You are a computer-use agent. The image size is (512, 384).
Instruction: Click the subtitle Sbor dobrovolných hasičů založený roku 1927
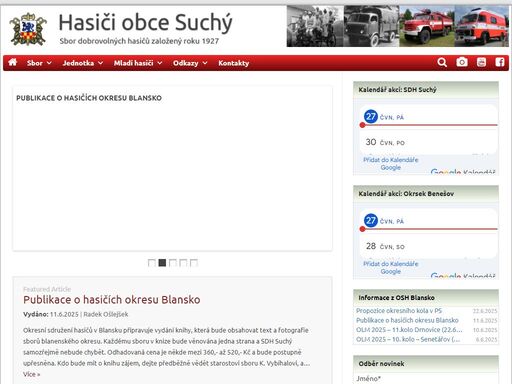coord(139,41)
